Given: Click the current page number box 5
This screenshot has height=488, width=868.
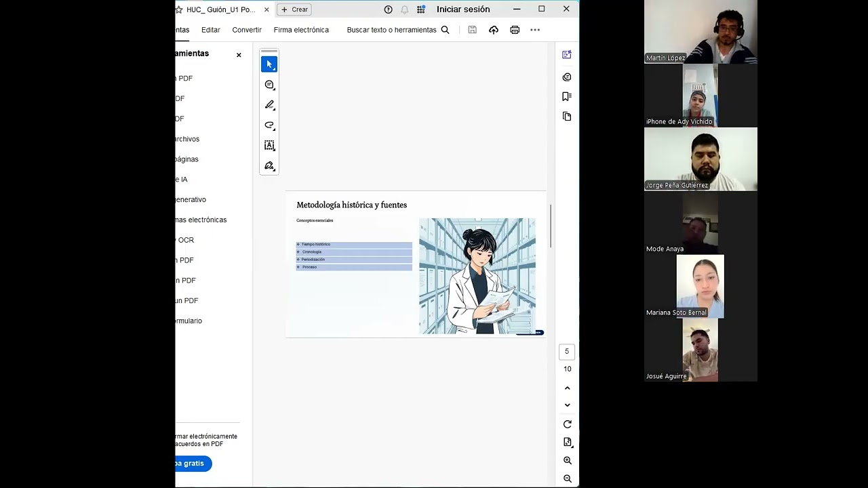Looking at the screenshot, I should [x=567, y=351].
